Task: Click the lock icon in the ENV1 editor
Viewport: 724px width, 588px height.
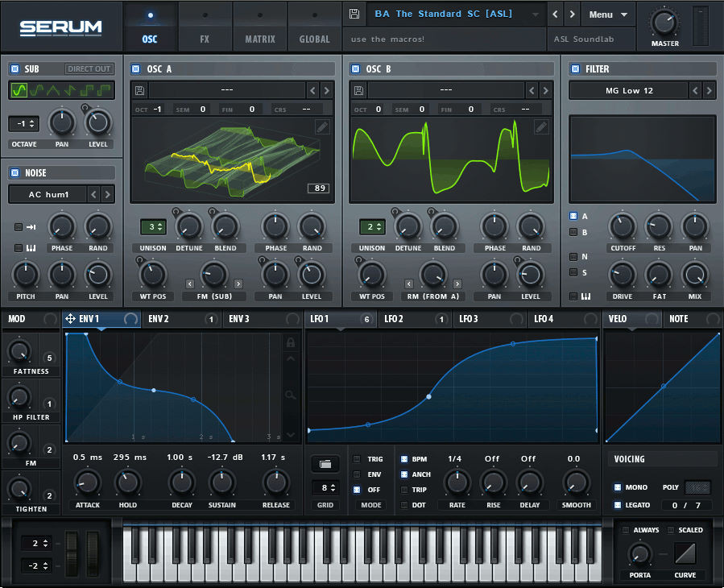Action: (x=290, y=342)
